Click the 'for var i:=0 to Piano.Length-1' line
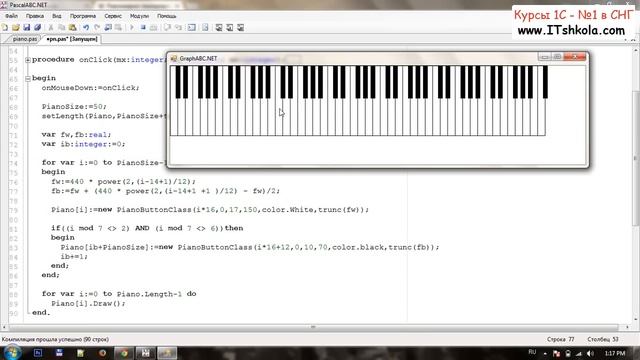640x360 pixels. 119,294
